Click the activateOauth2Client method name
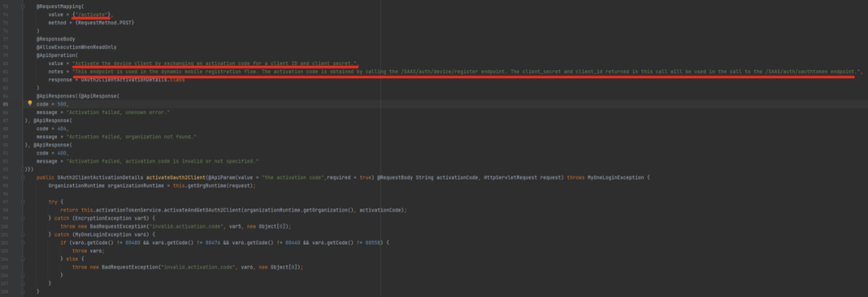 [174, 177]
